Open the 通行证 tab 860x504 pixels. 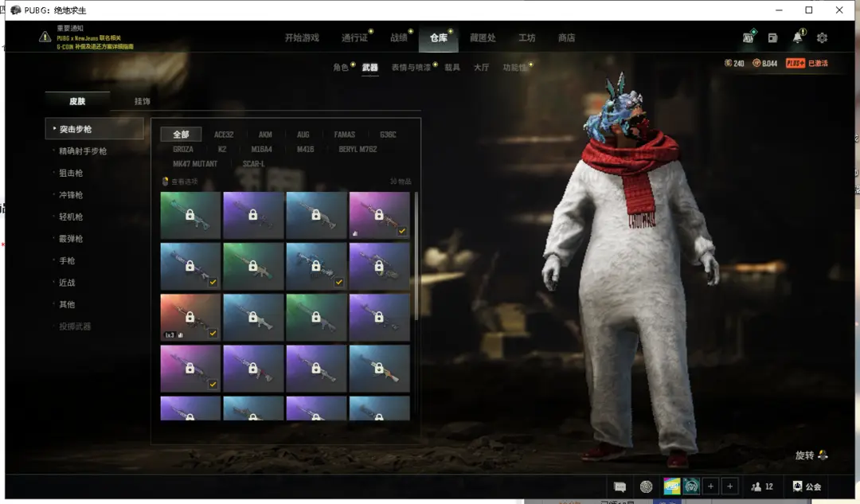(x=354, y=38)
